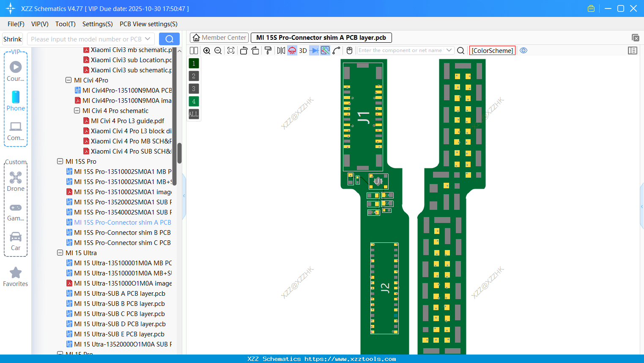The image size is (644, 363).
Task: Click the eye visibility icon beside ColorScheme
Action: coord(523,50)
